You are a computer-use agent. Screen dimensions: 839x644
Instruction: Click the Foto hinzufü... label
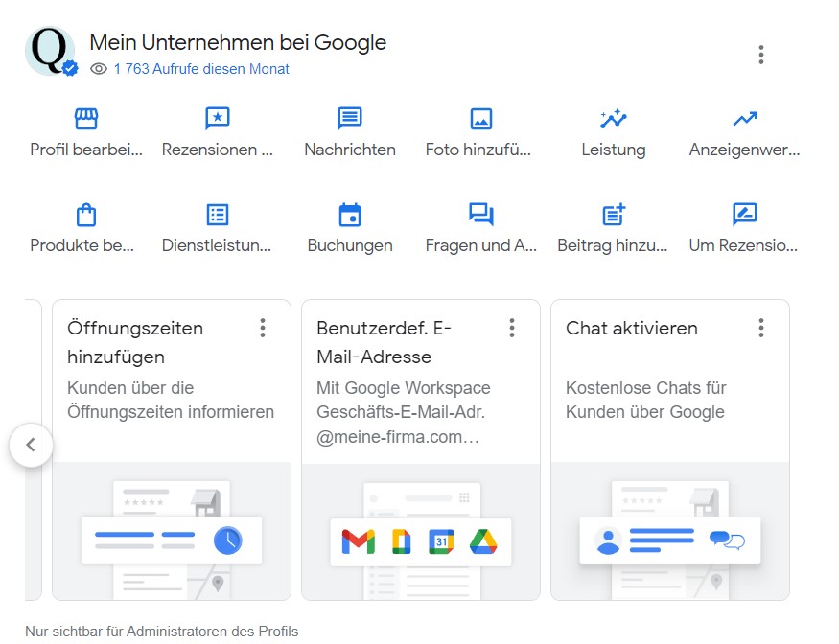pyautogui.click(x=478, y=149)
